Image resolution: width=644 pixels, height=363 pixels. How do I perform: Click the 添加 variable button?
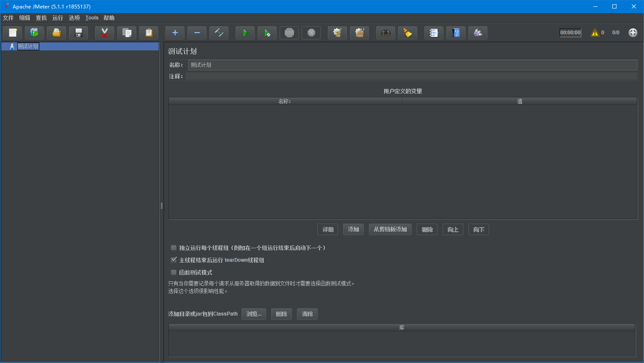click(x=353, y=230)
